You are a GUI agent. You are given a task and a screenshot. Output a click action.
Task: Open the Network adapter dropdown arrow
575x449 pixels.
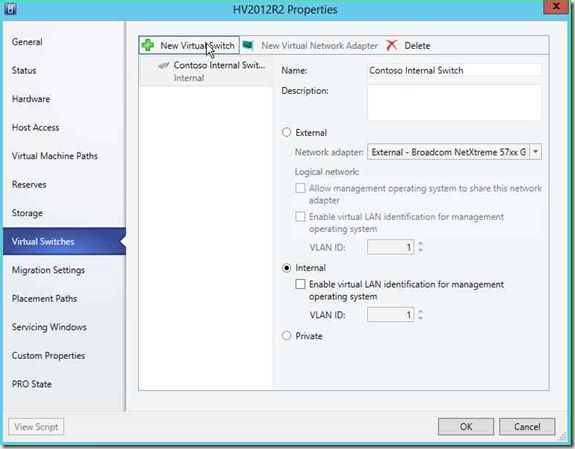(535, 152)
